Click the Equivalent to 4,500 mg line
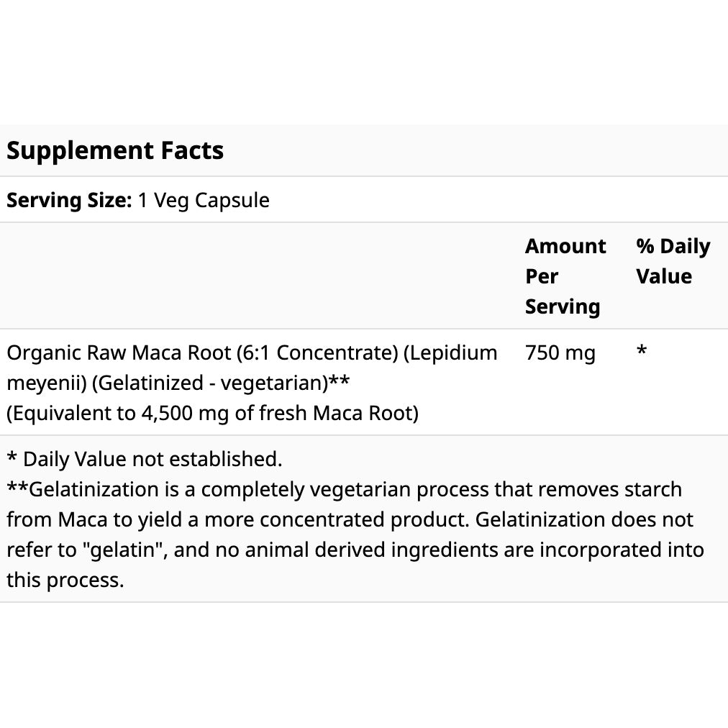This screenshot has width=728, height=728. (x=212, y=414)
